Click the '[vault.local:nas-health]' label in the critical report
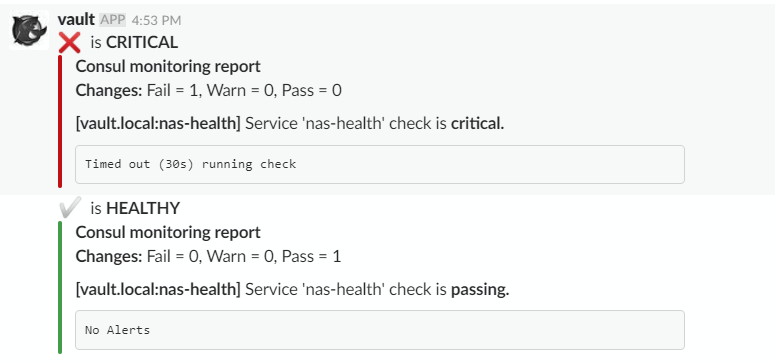The image size is (775, 362). tap(158, 124)
